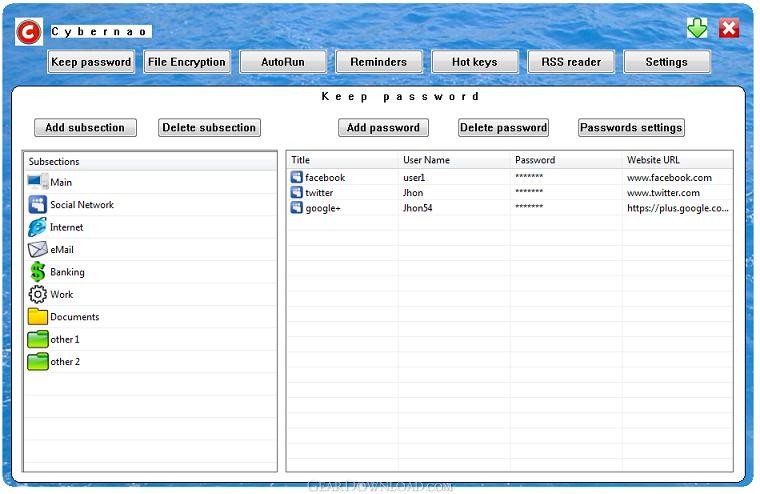The image size is (760, 494).
Task: Click the green folder icon for other 2
Action: pyautogui.click(x=37, y=362)
